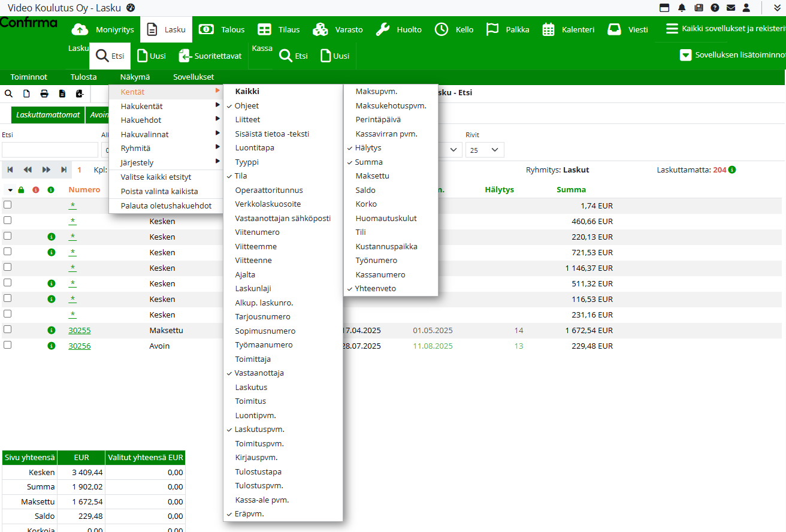Open invoice number 30256 link
The width and height of the screenshot is (786, 532).
pos(80,346)
